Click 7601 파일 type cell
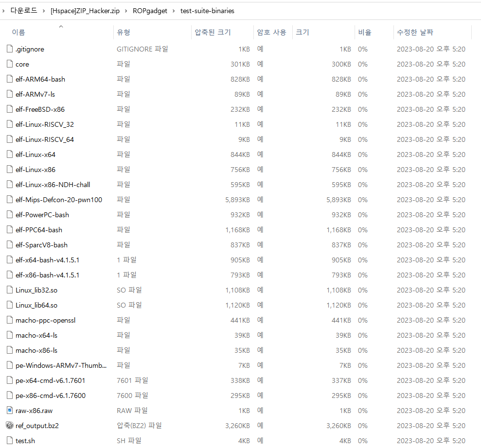Image resolution: width=481 pixels, height=448 pixels. (x=132, y=380)
